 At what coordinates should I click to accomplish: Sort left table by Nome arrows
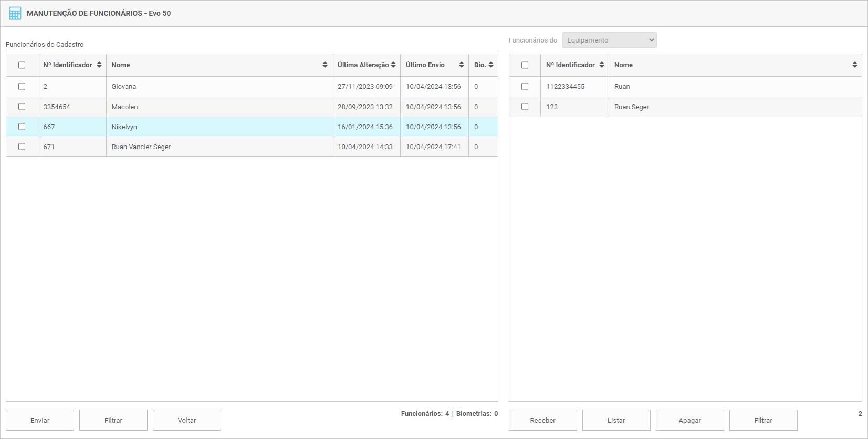[x=325, y=65]
